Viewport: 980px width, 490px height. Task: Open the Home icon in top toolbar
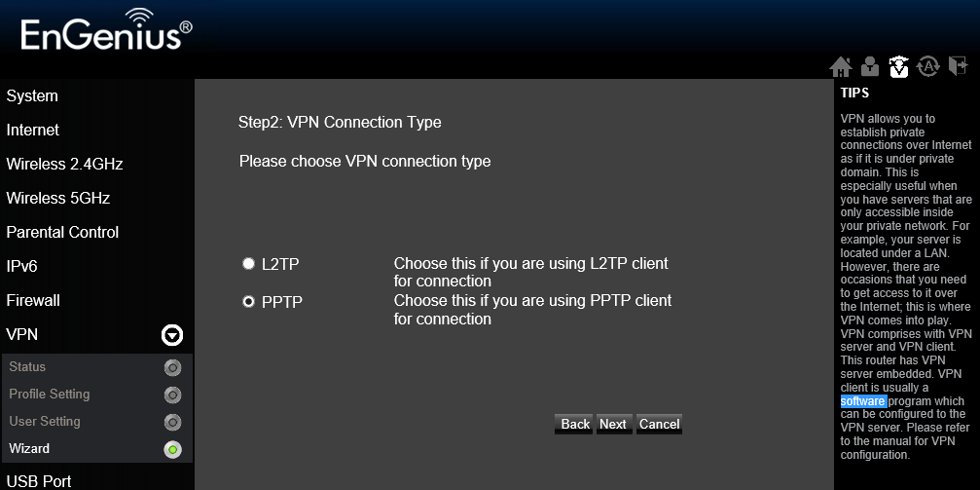pyautogui.click(x=841, y=65)
